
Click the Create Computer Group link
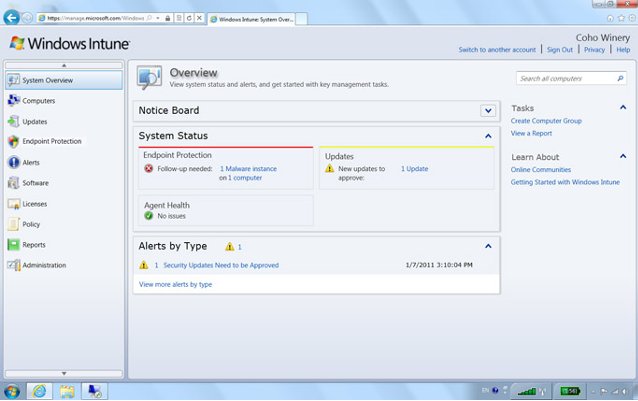546,121
